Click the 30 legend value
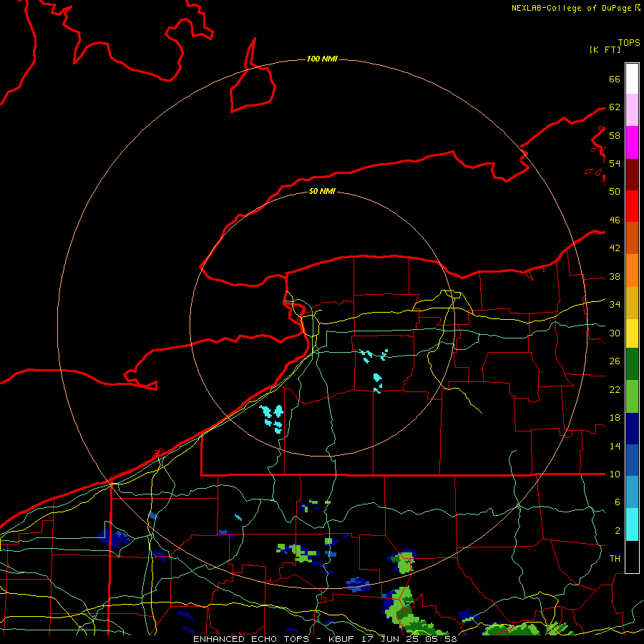Viewport: 644px width, 644px height. (615, 333)
